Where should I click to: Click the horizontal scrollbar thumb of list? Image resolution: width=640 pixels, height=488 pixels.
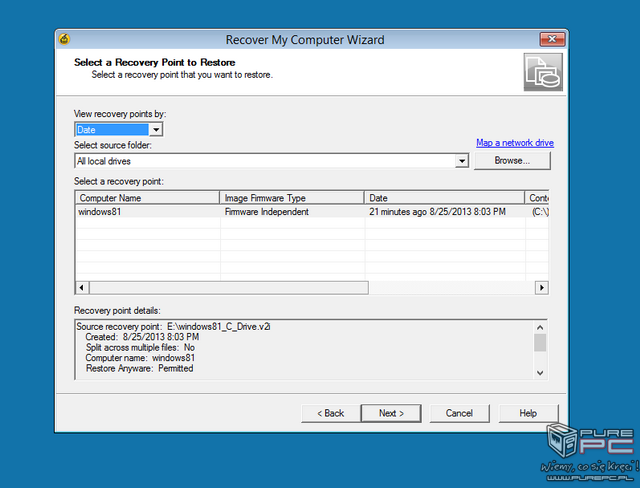click(229, 287)
